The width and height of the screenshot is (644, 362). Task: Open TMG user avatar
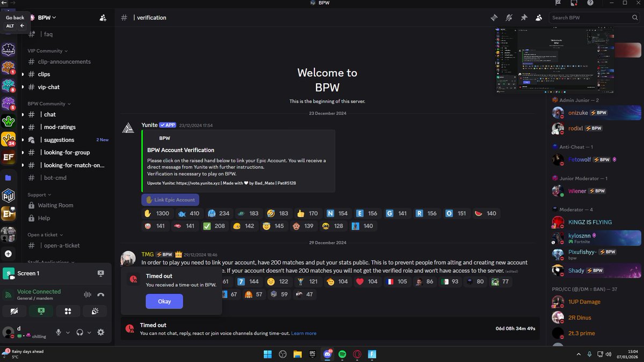pos(128,258)
